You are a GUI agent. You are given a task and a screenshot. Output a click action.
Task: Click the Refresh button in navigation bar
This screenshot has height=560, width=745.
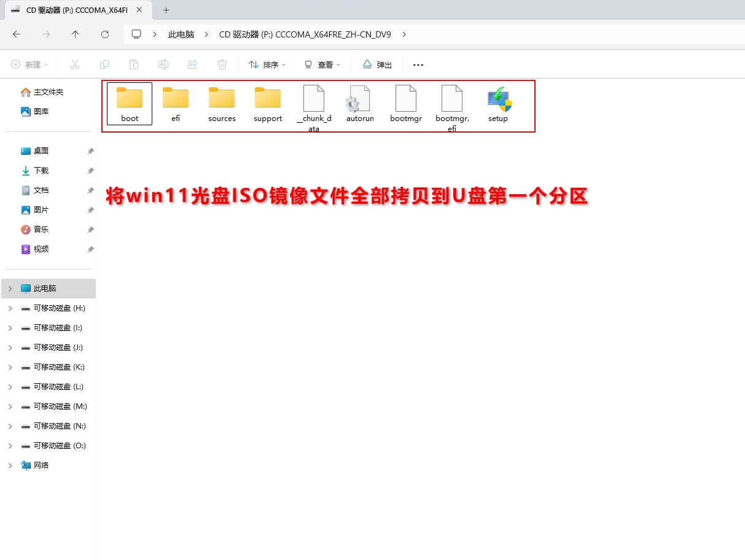pos(105,34)
